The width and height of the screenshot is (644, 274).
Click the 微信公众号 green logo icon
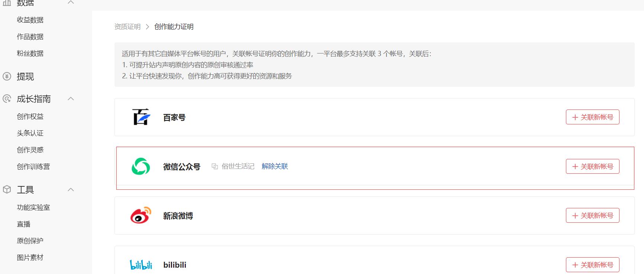141,166
